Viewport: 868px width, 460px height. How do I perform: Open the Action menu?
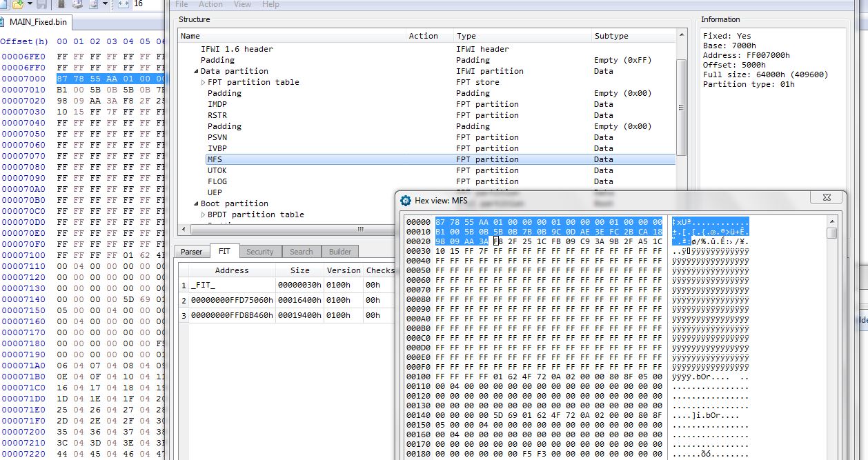[x=210, y=4]
